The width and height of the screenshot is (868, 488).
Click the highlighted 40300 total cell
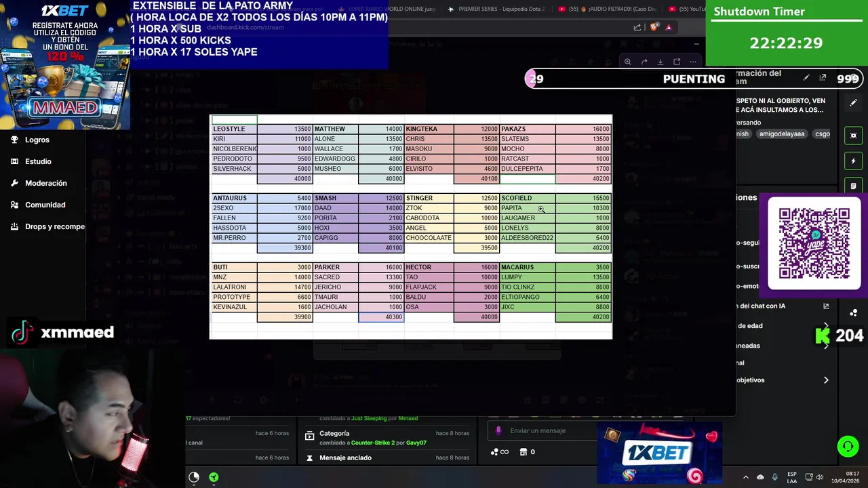(381, 317)
